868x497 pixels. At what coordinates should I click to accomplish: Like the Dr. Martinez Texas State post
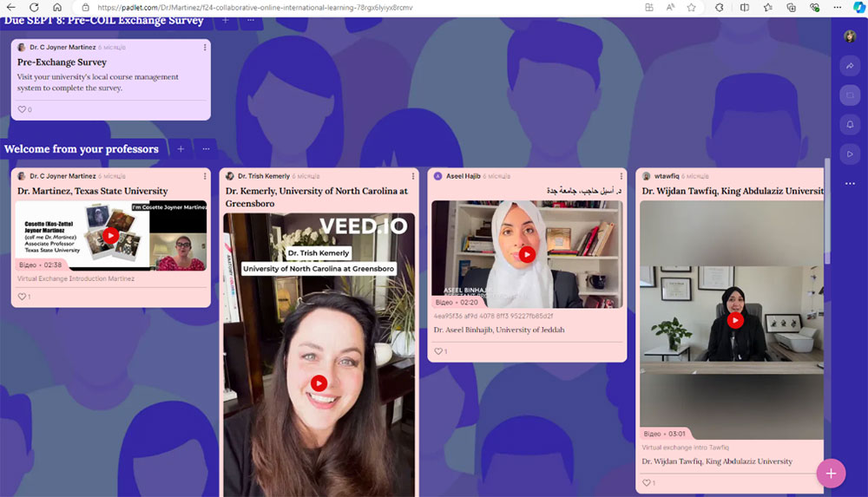[23, 297]
